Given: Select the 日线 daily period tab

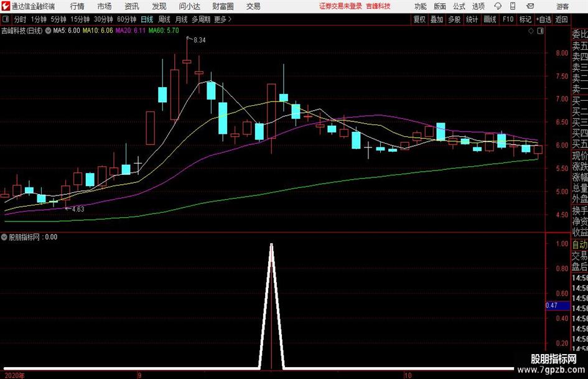Looking at the screenshot, I should (147, 19).
